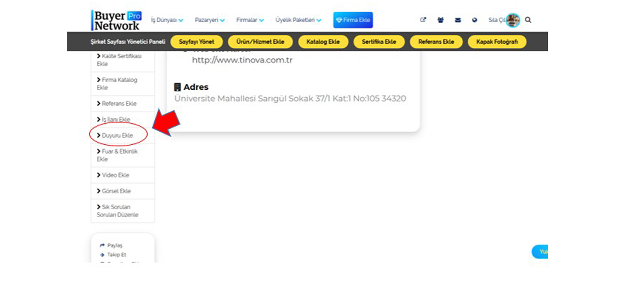The image size is (644, 288).
Task: Click the Takip Et follow link
Action: pos(113,255)
